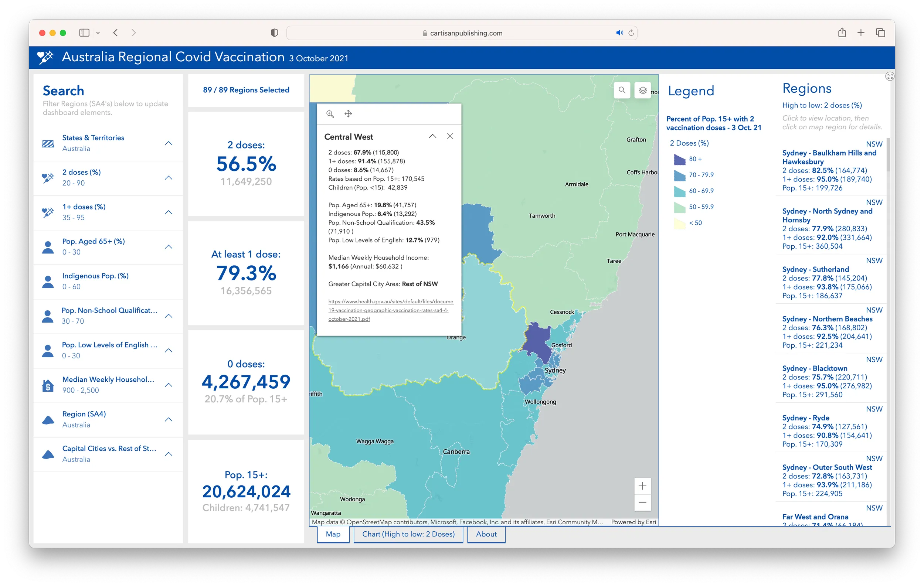Collapse the Pop. Aged 65+ filter
Viewport: 924px width, 586px height.
169,246
